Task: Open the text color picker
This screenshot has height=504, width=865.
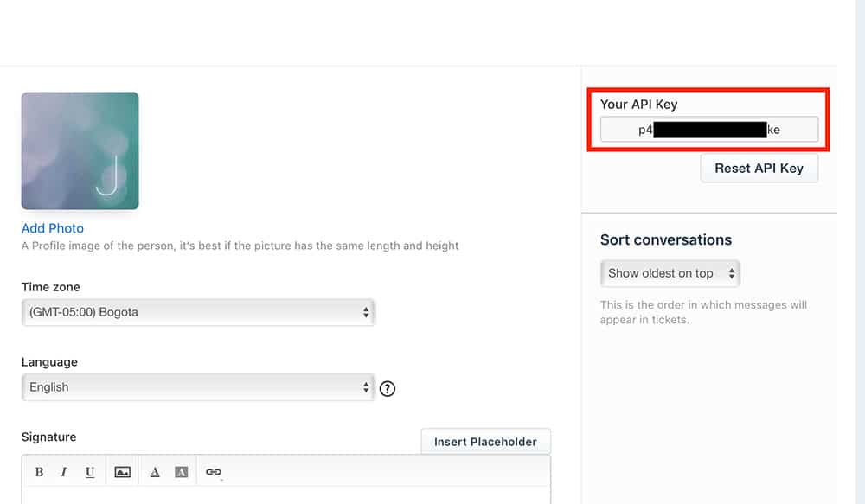Action: [155, 472]
